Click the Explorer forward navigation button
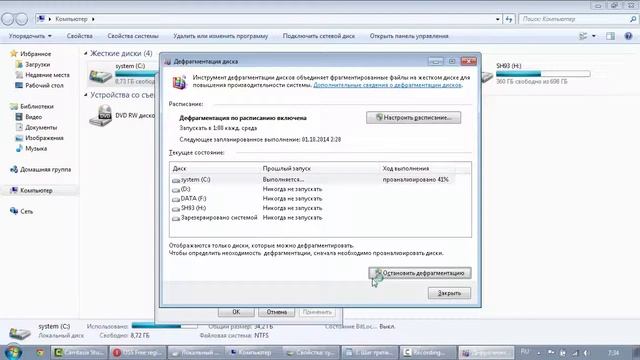Viewport: 640px width, 360px height. pos(21,19)
